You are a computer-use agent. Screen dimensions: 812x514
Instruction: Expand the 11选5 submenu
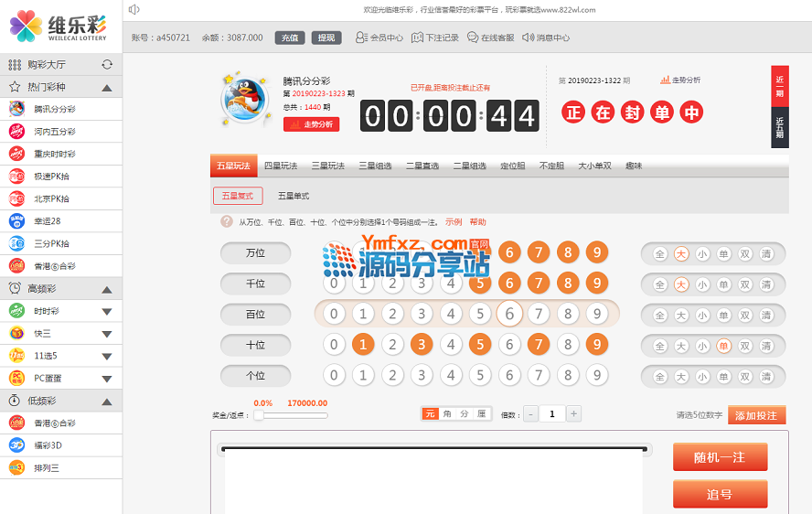[x=107, y=357]
